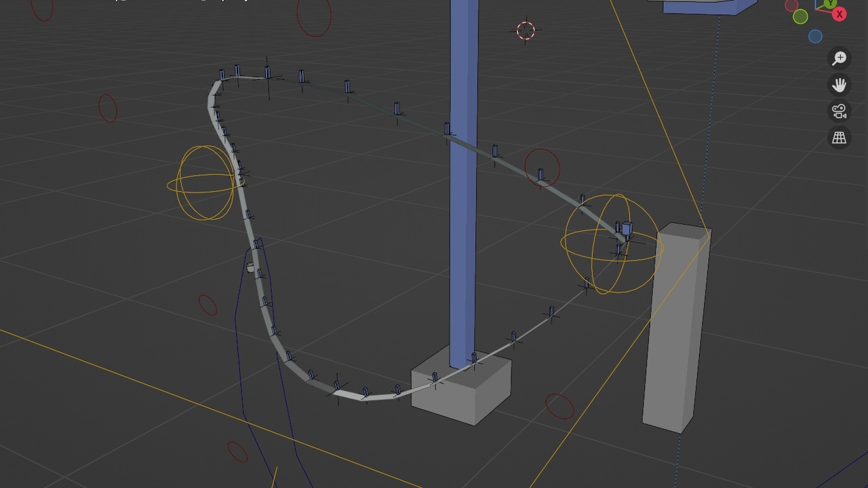Click the faint red negative-X gizmo circle
The image size is (868, 488).
coord(791,5)
